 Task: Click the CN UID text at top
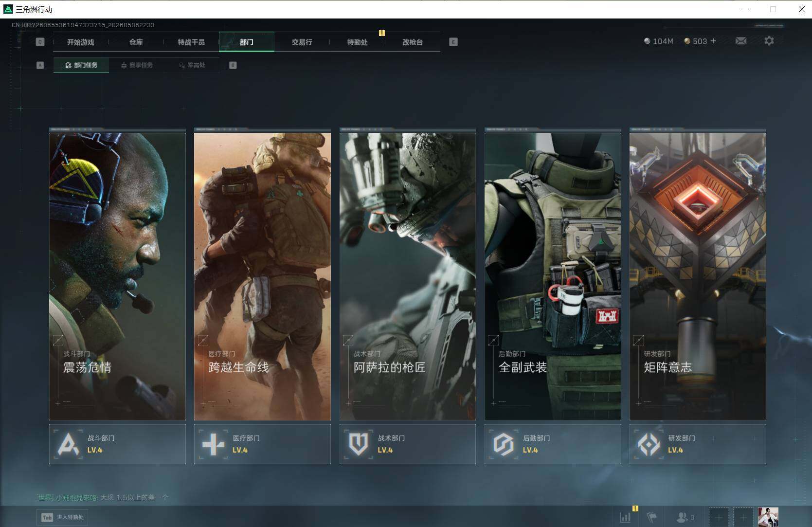83,25
